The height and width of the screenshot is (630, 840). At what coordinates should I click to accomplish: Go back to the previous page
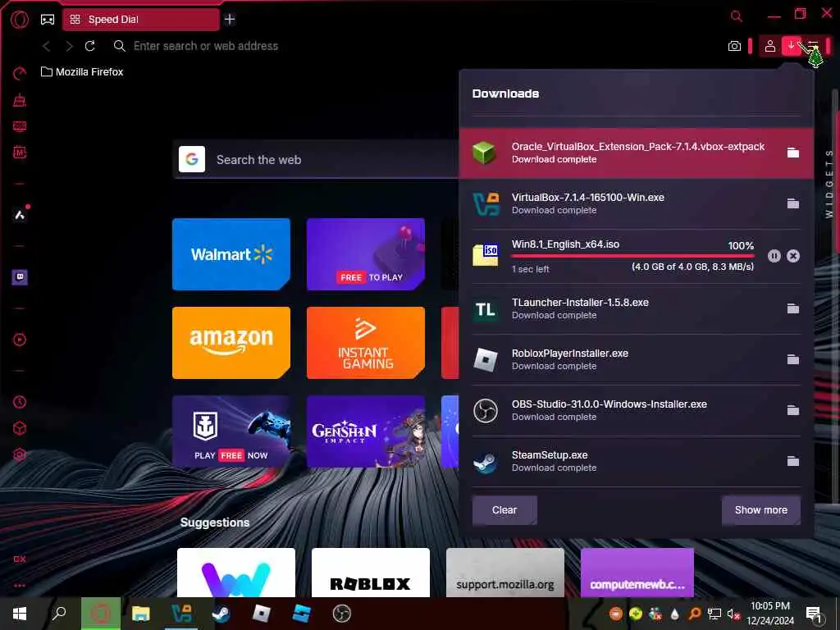[x=47, y=46]
